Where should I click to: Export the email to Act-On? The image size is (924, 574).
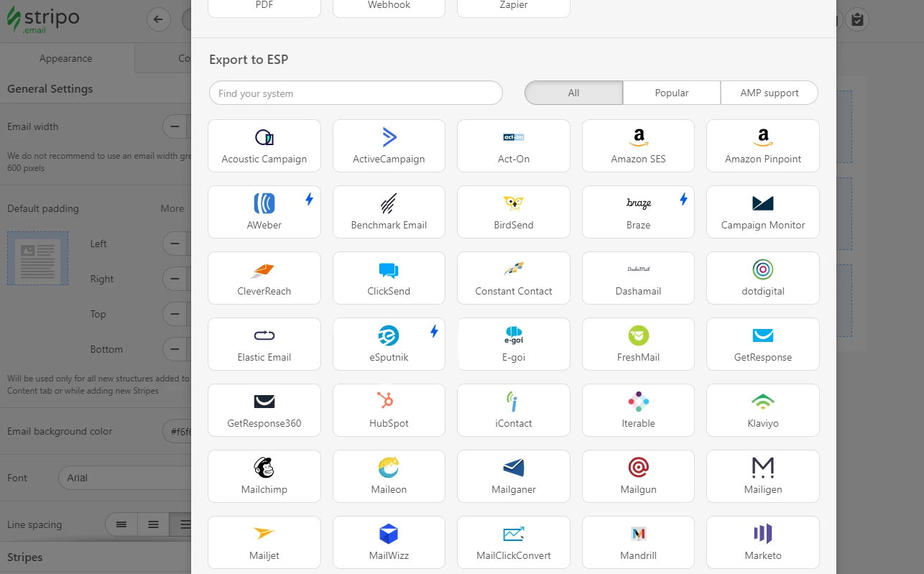514,146
